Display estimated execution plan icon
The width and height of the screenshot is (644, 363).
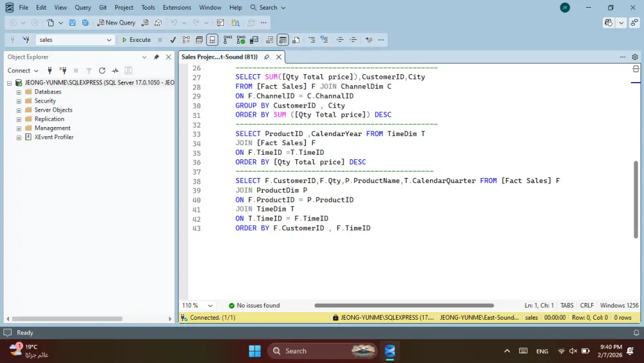186,40
